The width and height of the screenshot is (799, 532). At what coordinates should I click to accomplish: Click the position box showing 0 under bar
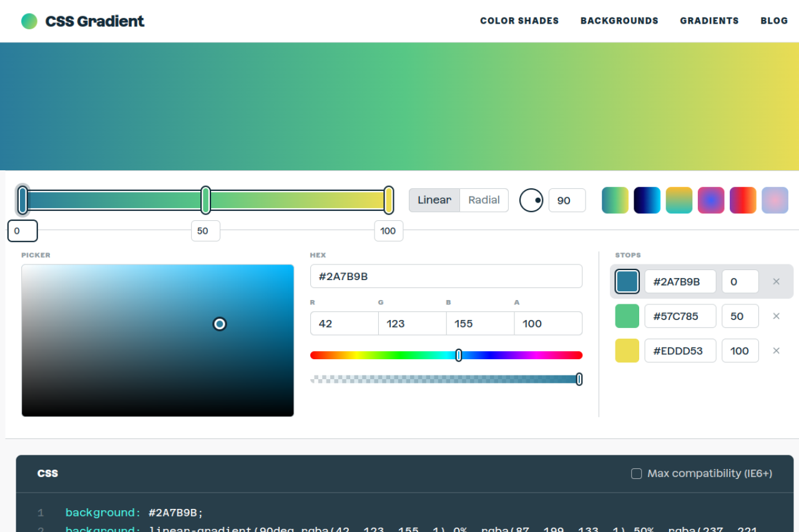coord(22,231)
